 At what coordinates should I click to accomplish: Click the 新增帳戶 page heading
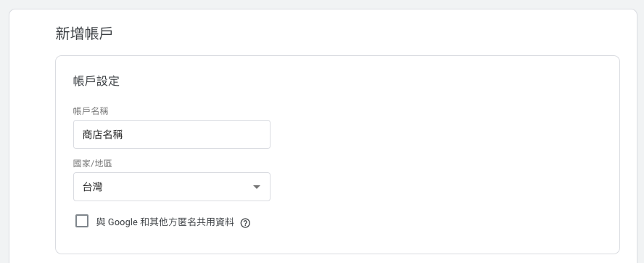tap(84, 33)
